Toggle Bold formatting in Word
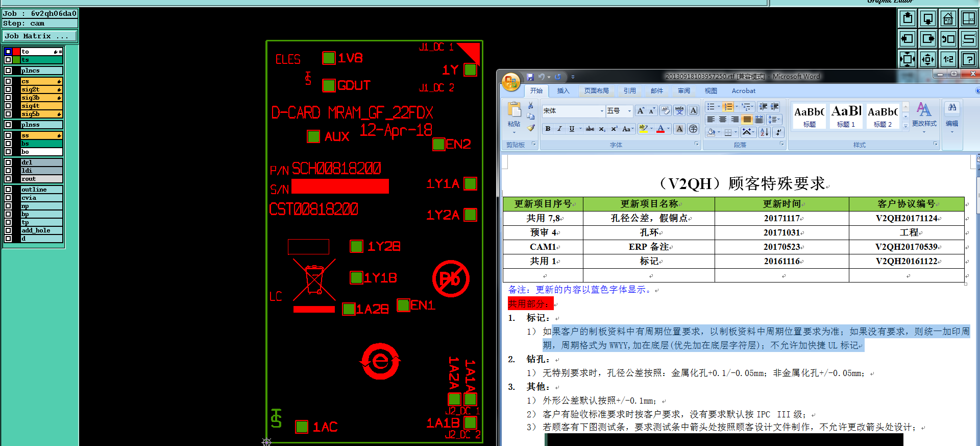Screen dimensions: 980x446 point(548,129)
